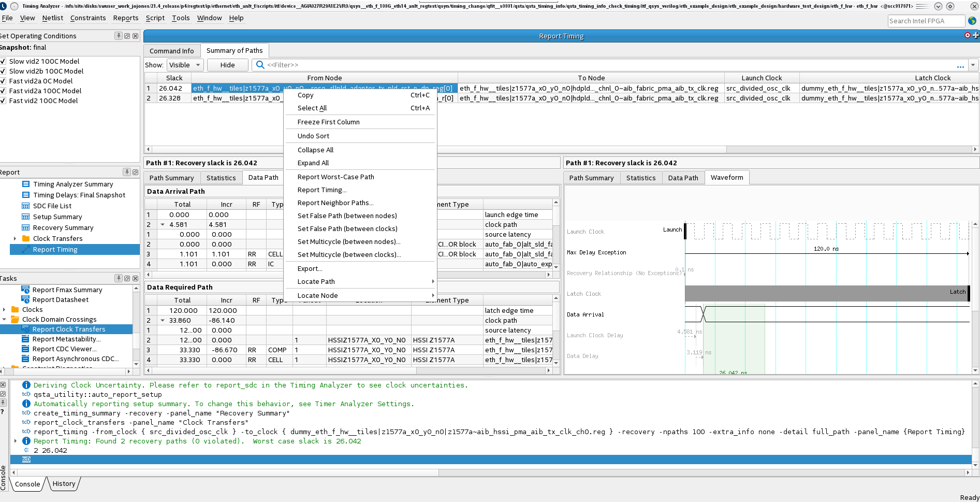Click the Report Fmax Summary task icon
The image size is (980, 502).
tap(25, 290)
